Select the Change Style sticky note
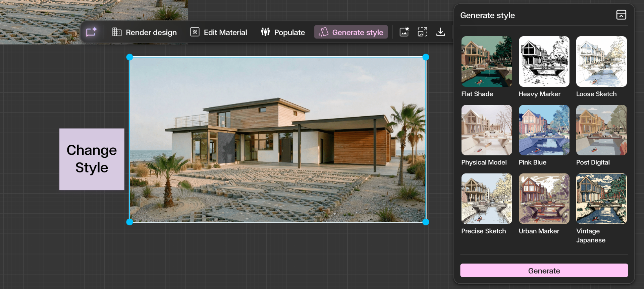 92,159
